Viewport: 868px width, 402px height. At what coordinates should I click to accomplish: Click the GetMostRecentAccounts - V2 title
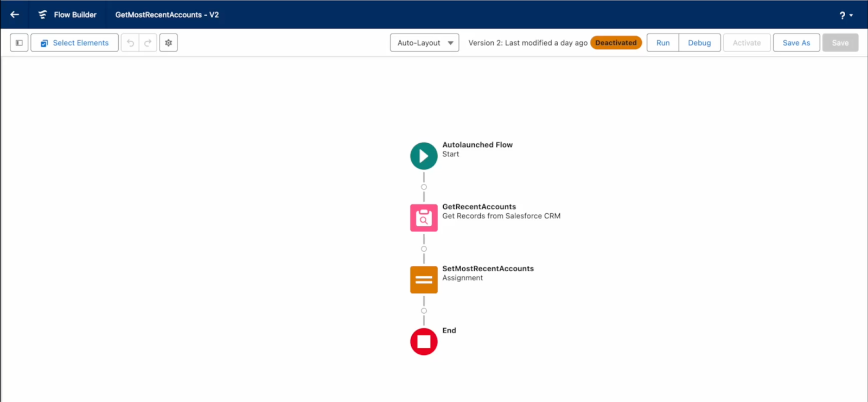(x=167, y=15)
